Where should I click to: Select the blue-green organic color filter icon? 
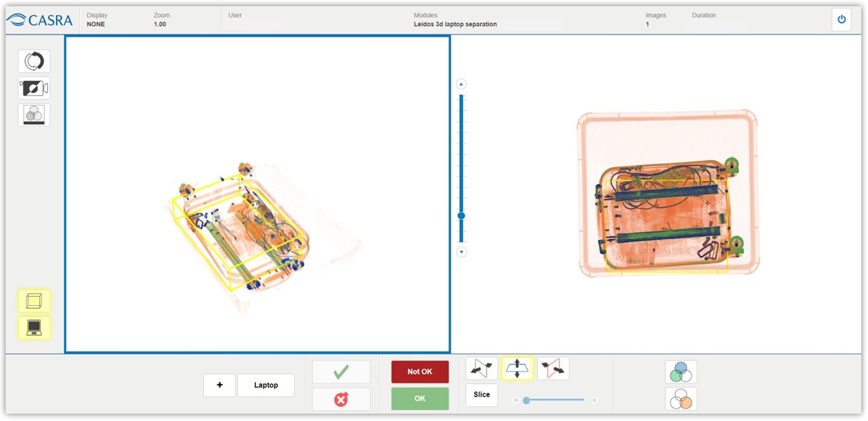pyautogui.click(x=681, y=372)
